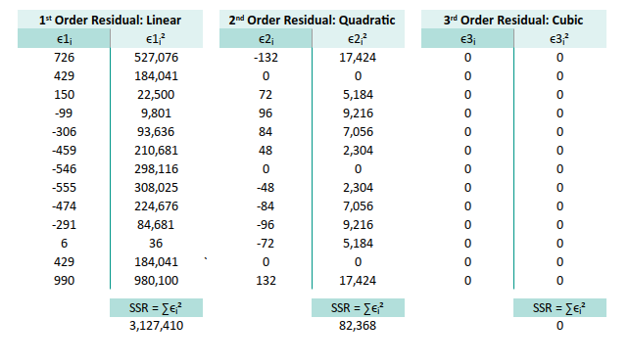Click 5,184 in the row with 72

point(358,95)
